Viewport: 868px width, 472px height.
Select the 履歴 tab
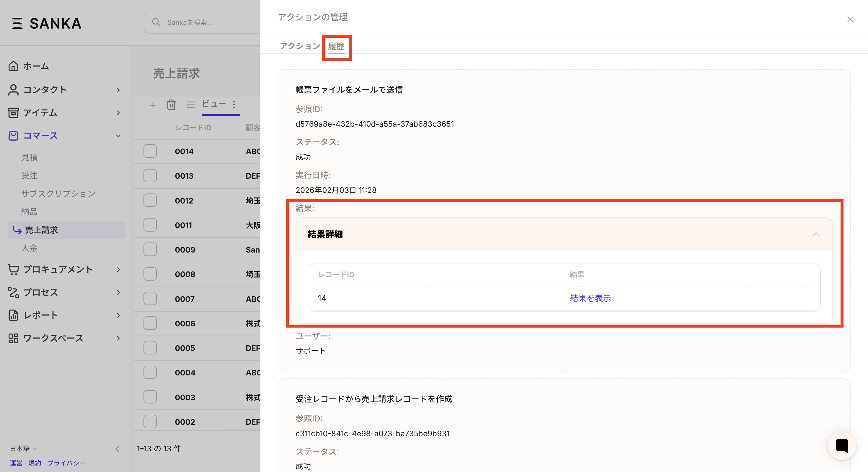[336, 46]
